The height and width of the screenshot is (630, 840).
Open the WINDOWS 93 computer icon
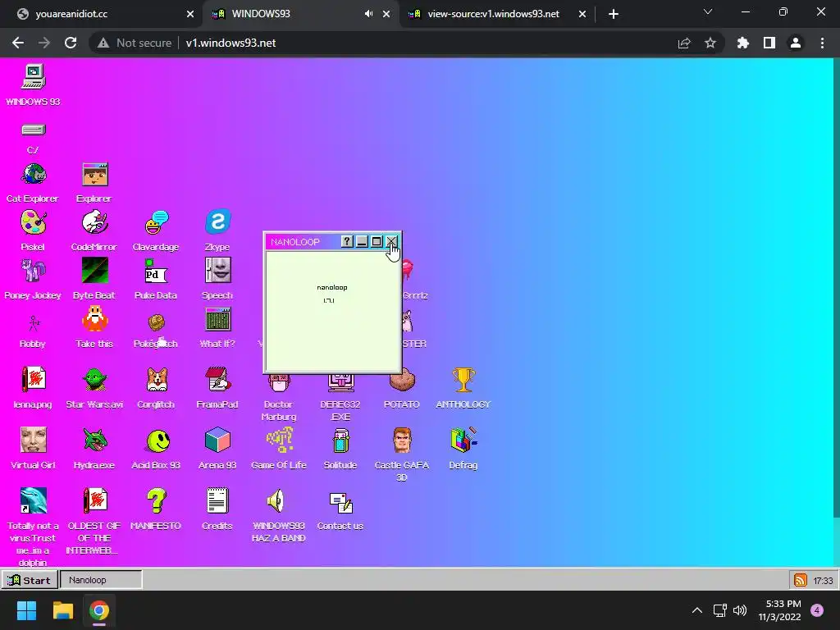(33, 78)
